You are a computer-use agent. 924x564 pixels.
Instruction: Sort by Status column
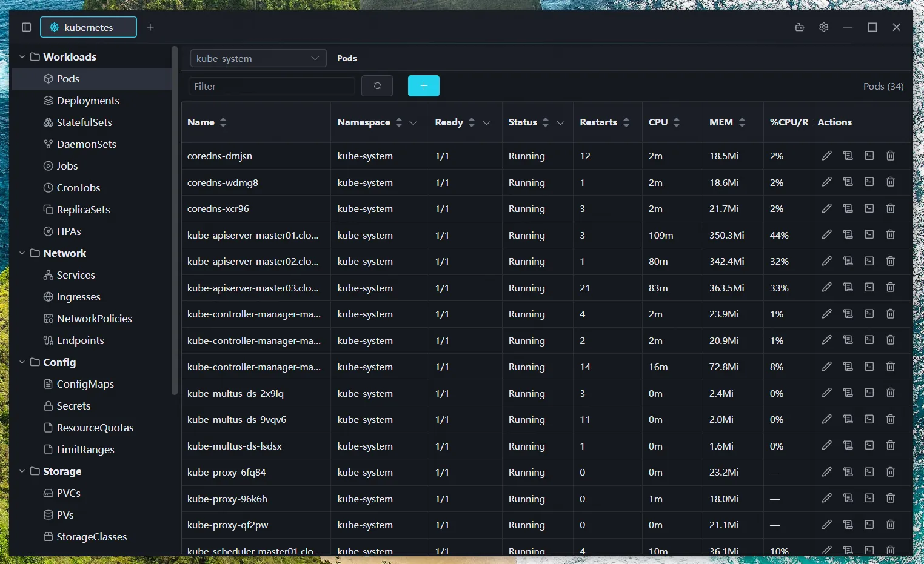(x=546, y=122)
